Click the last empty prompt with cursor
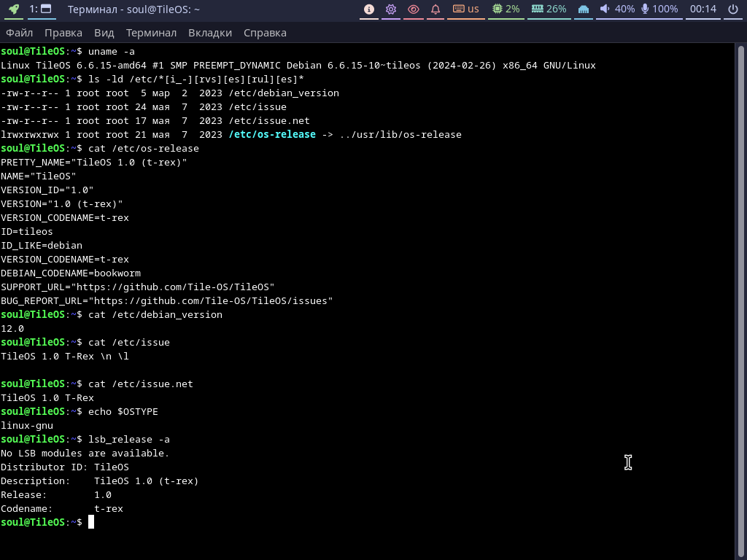This screenshot has width=747, height=560. point(47,522)
